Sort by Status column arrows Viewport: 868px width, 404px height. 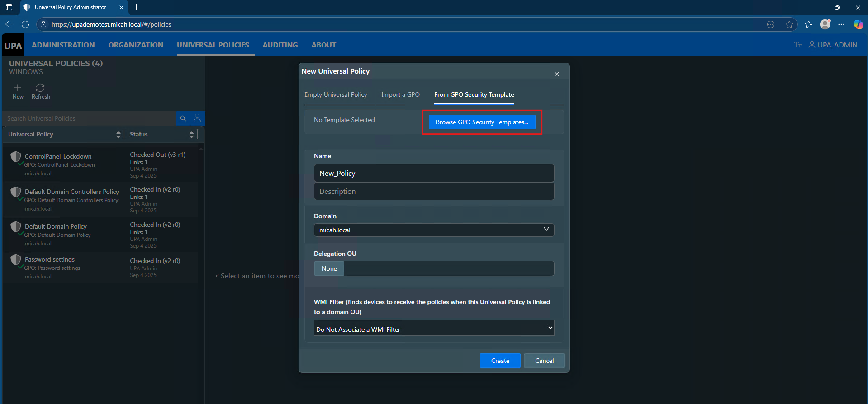[192, 135]
